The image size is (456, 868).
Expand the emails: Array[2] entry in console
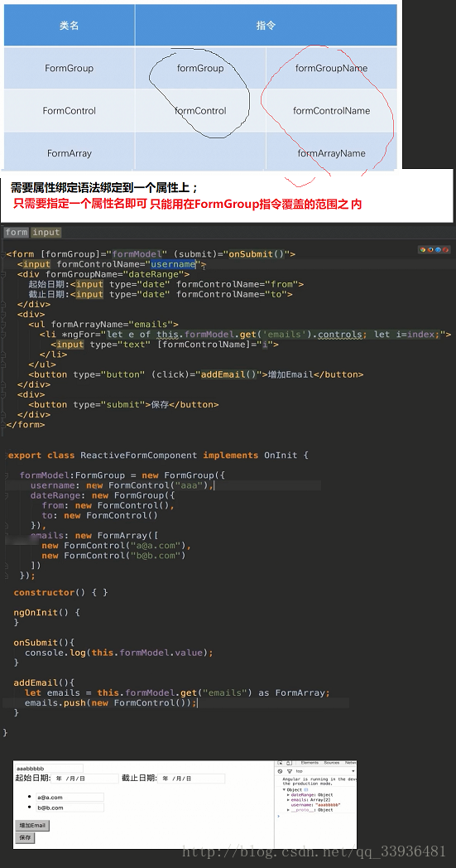coord(288,800)
